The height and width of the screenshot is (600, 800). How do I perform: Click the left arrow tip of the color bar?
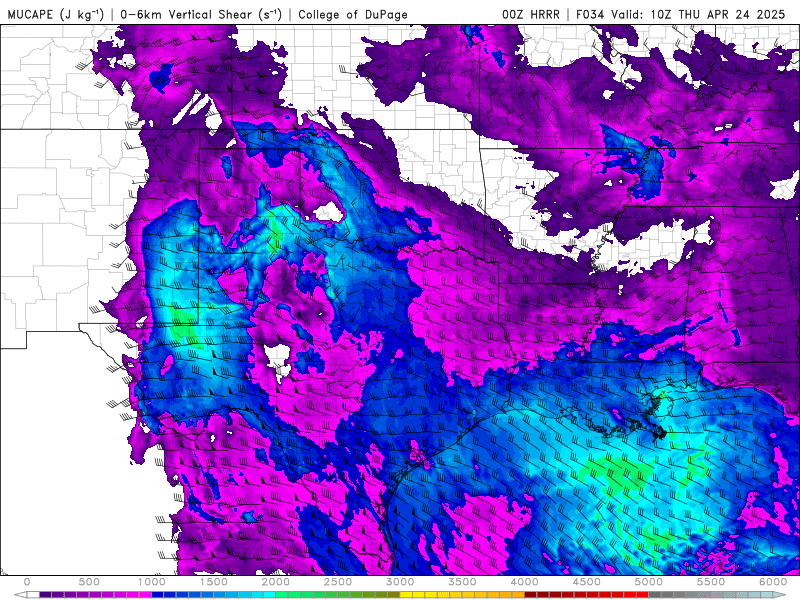click(x=18, y=595)
